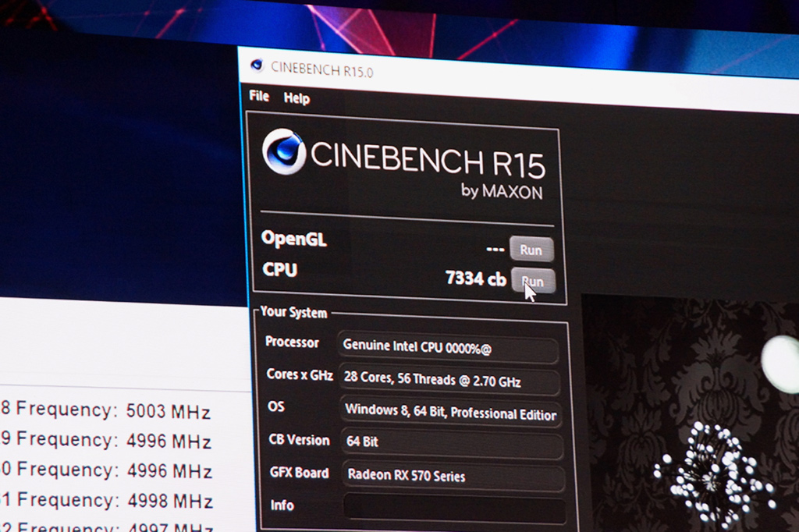Click the 'Cores x GHz' label
Viewport: 799px width, 532px height.
[x=300, y=374]
